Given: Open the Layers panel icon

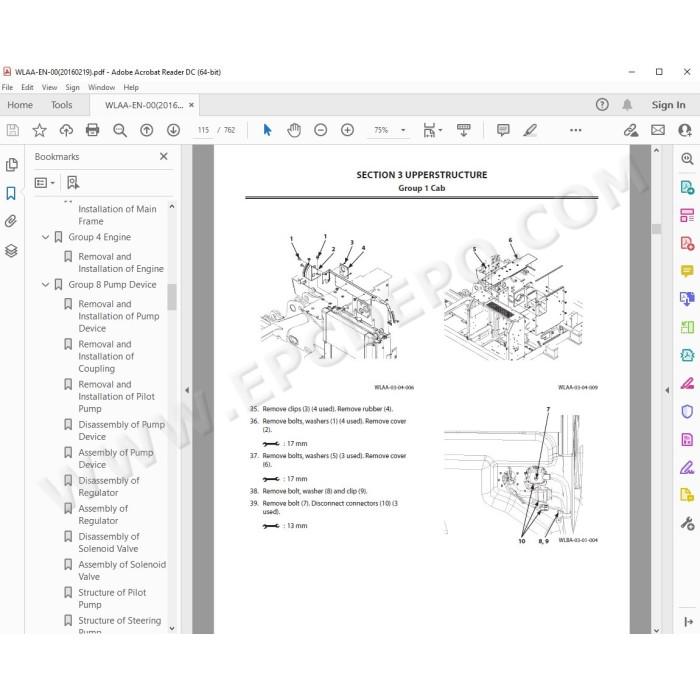Looking at the screenshot, I should pos(11,251).
